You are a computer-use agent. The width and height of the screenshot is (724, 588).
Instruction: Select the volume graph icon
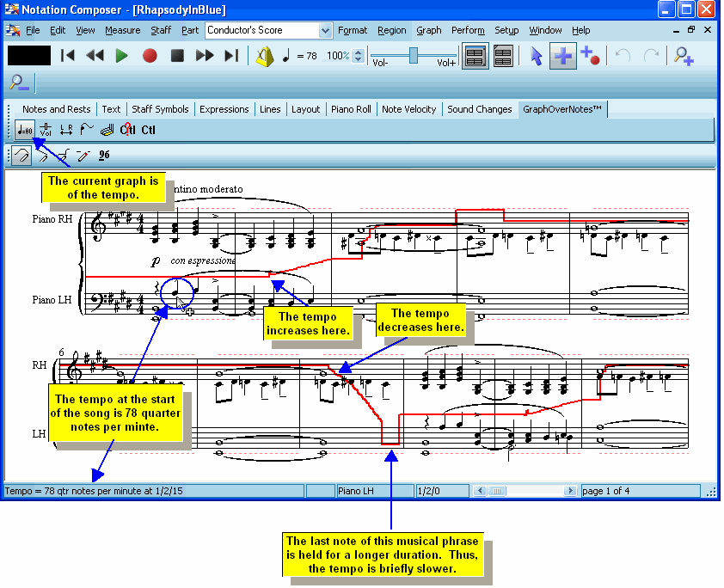point(46,130)
